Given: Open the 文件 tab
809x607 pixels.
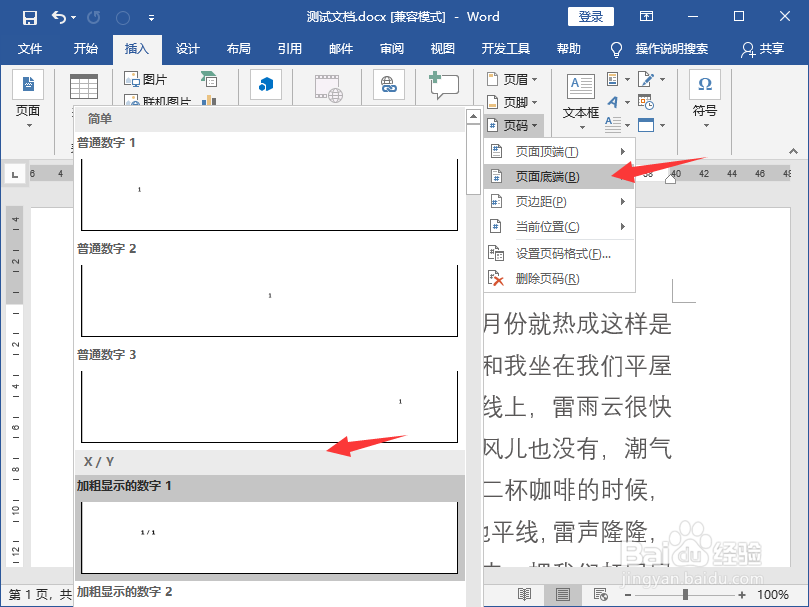Looking at the screenshot, I should click(x=30, y=49).
